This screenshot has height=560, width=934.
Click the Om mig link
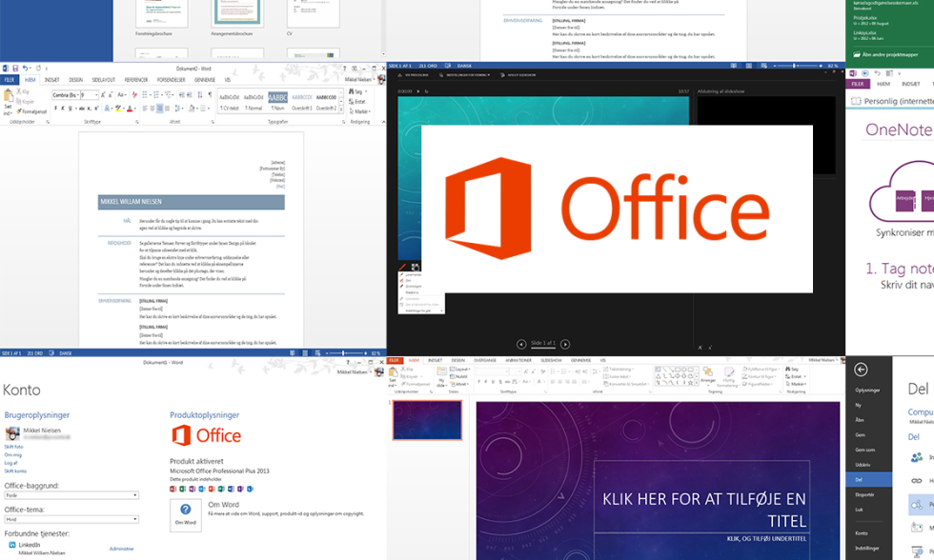point(12,454)
